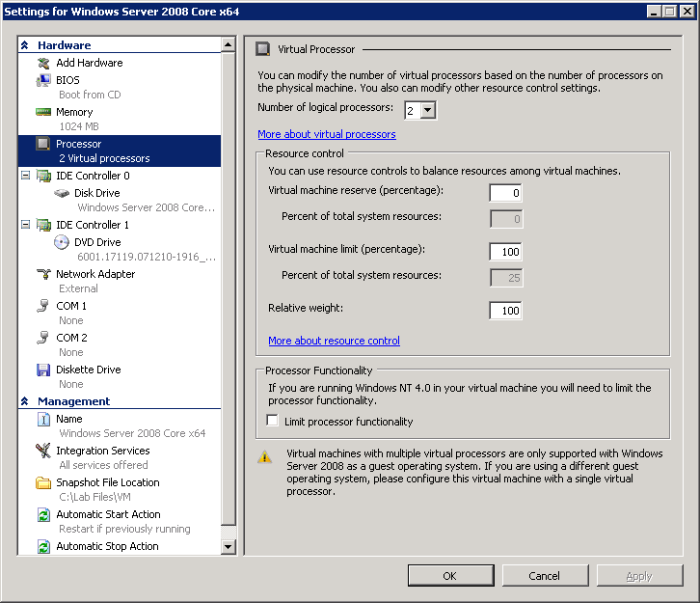Click the Network Adapter icon
This screenshot has height=603, width=700.
(43, 274)
